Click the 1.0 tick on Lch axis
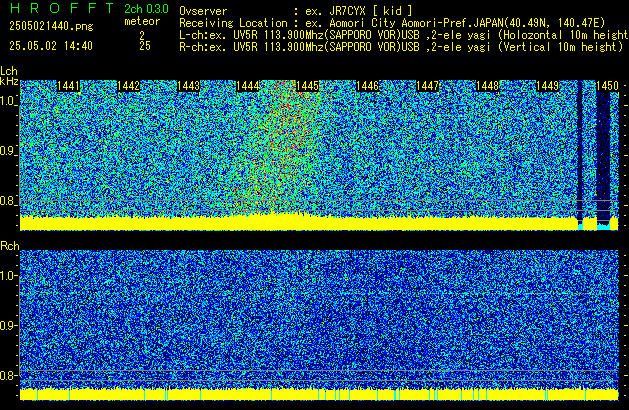This screenshot has height=410, width=629. pyautogui.click(x=8, y=101)
